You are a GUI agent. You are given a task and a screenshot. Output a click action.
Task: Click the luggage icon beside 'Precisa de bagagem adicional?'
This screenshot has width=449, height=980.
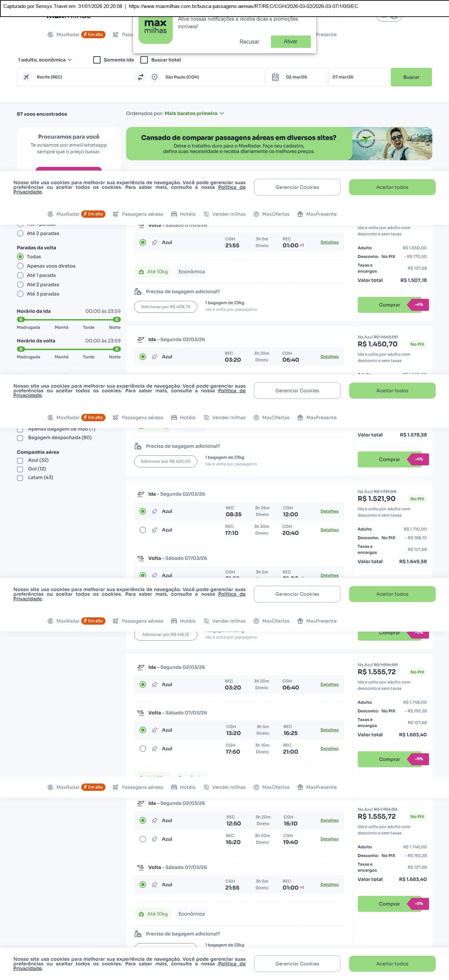(138, 292)
